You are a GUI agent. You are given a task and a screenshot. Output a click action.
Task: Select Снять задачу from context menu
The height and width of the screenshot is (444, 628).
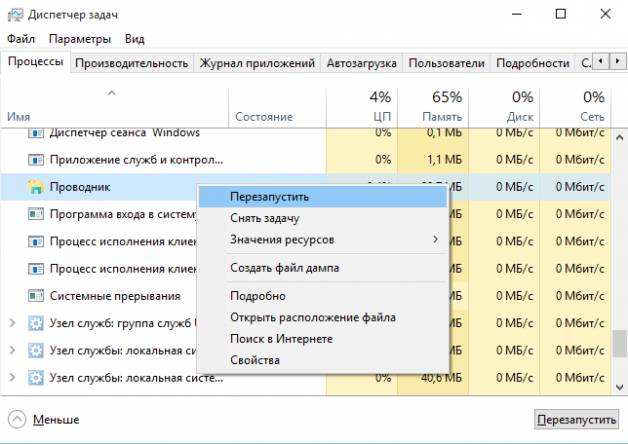264,218
